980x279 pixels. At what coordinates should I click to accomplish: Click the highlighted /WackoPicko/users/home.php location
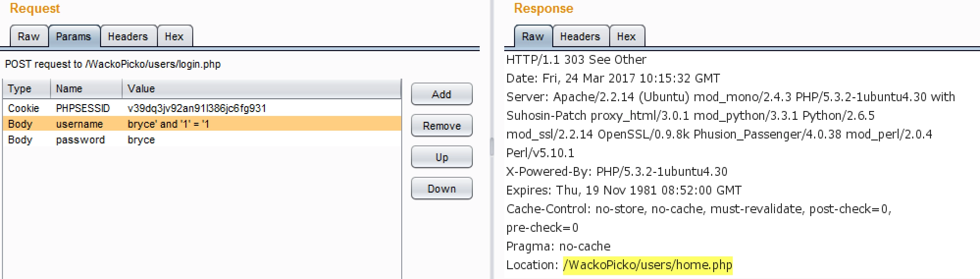pyautogui.click(x=647, y=265)
